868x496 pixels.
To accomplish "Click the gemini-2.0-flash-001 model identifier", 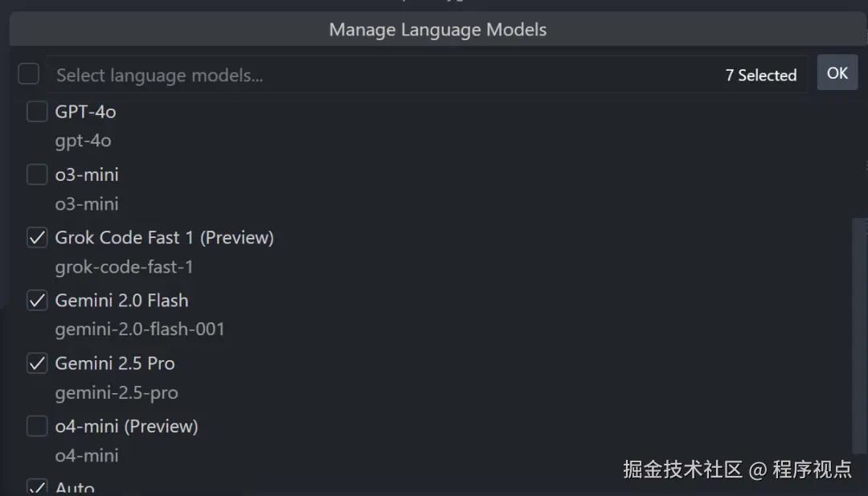I will tap(140, 329).
